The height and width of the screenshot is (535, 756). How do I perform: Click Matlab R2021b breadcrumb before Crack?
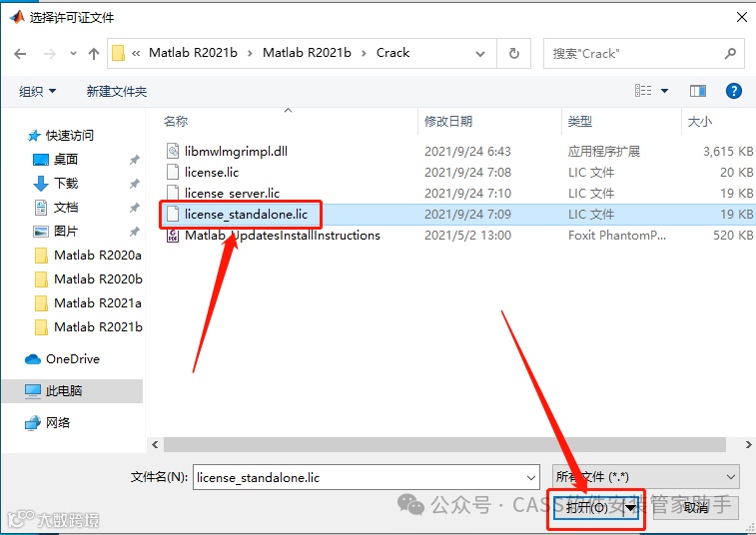click(307, 53)
